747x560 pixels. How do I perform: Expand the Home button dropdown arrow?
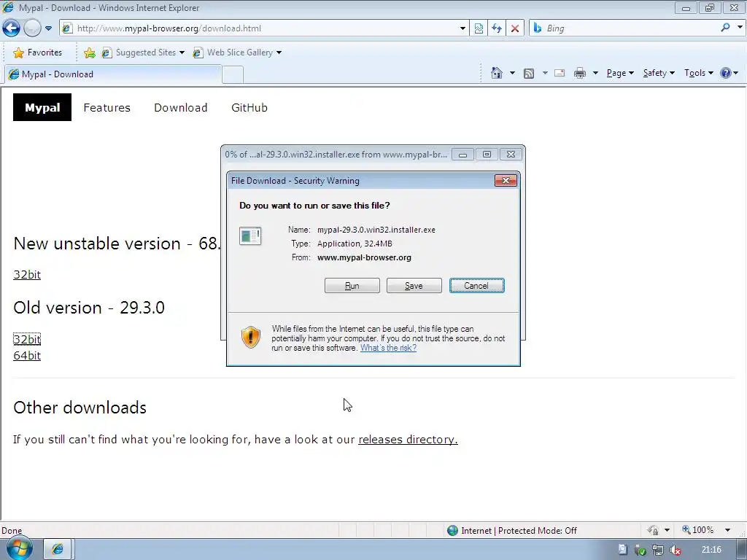pos(512,73)
